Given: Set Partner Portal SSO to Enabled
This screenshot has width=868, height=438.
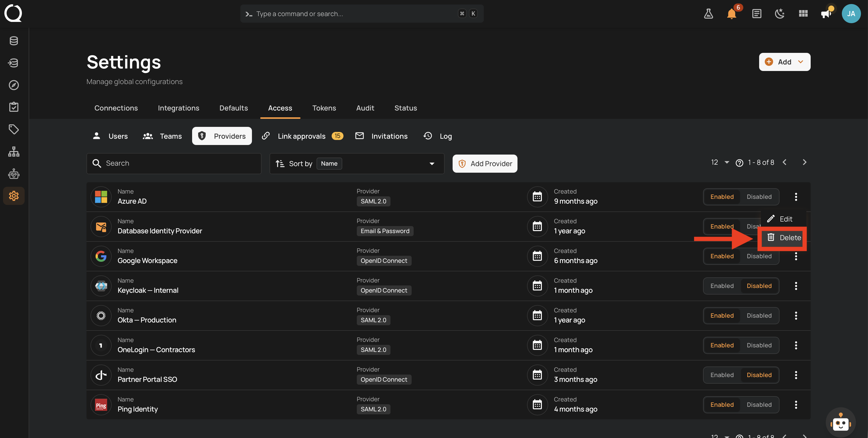Looking at the screenshot, I should pos(722,375).
